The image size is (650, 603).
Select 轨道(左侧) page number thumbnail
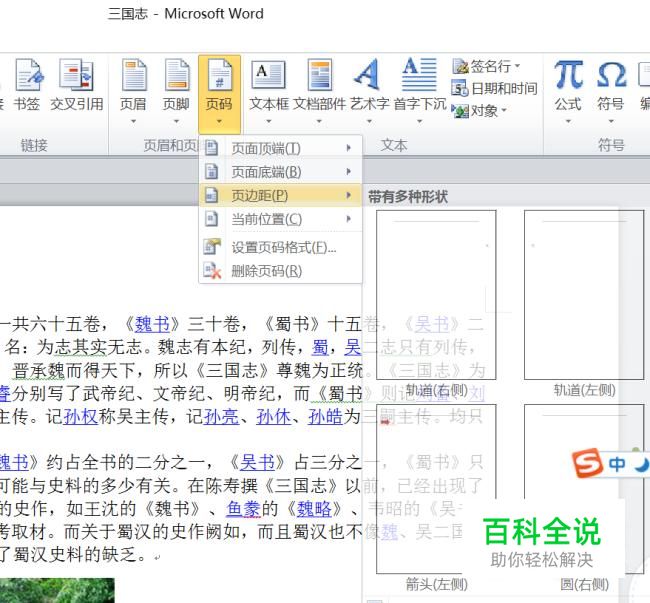coord(584,295)
